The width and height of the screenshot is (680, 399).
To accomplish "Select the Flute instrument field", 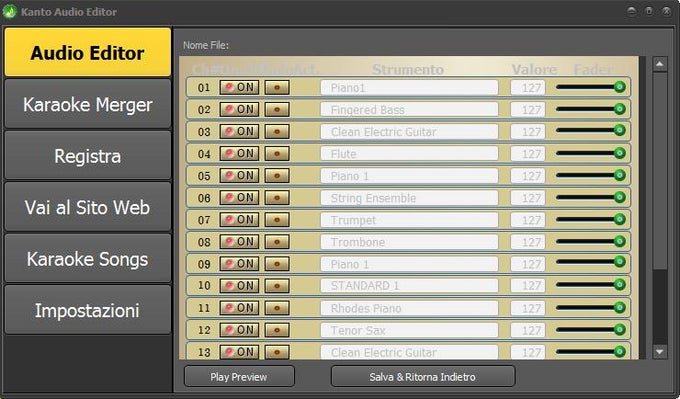I will coord(409,154).
